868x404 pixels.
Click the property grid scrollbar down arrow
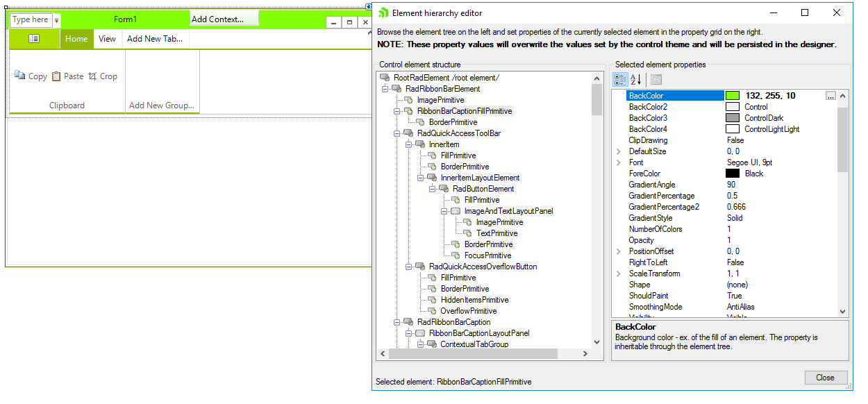coord(843,312)
